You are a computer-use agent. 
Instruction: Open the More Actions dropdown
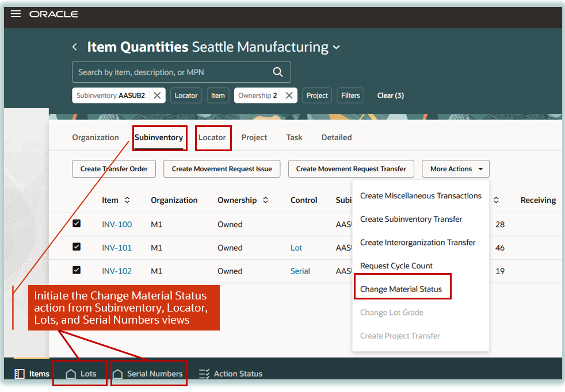[456, 169]
